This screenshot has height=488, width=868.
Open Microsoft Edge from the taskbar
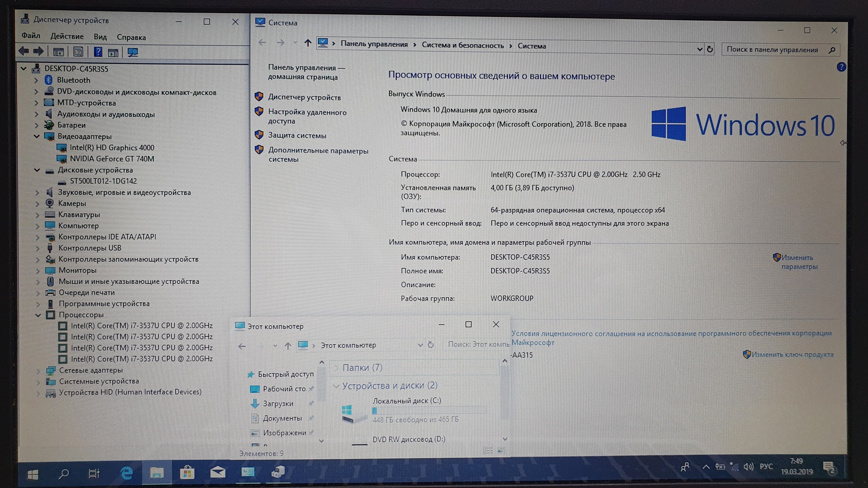(x=126, y=473)
